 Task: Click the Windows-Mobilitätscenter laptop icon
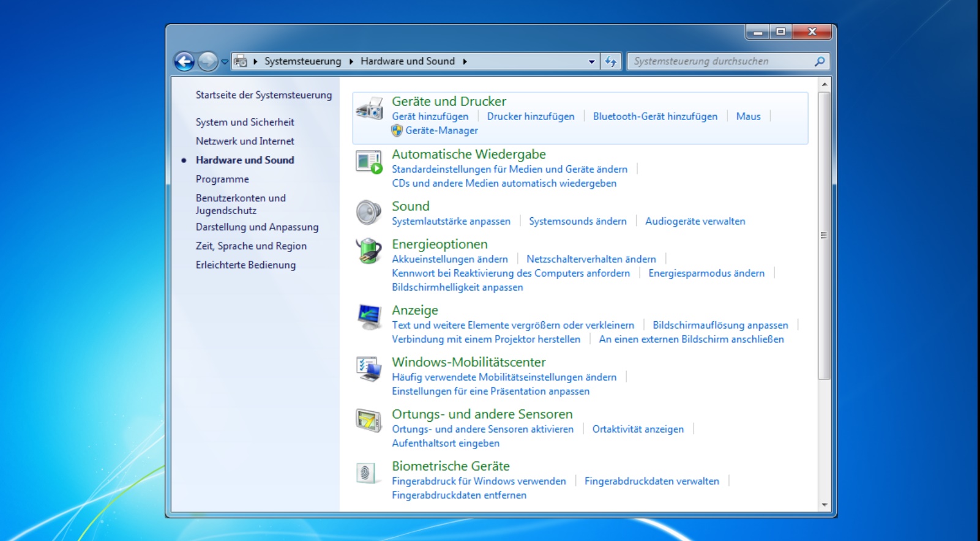pos(369,369)
